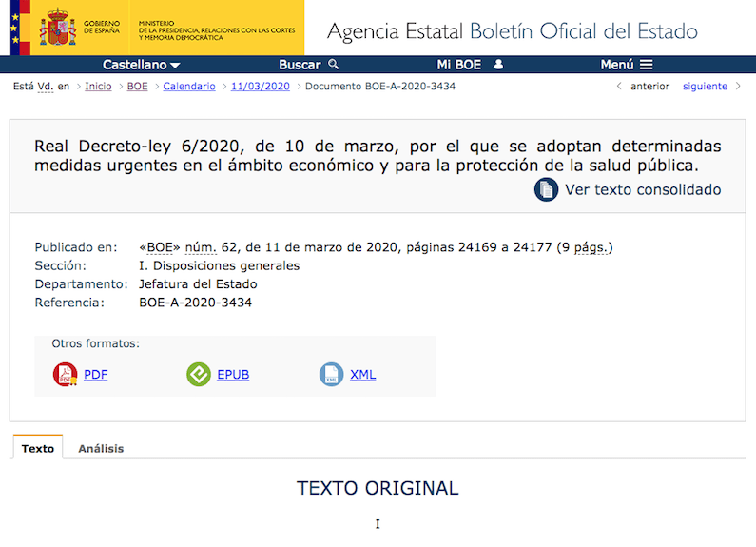Screen dimensions: 756x547
Task: Click the reference value BOE-A-2020-3434
Action: 195,303
